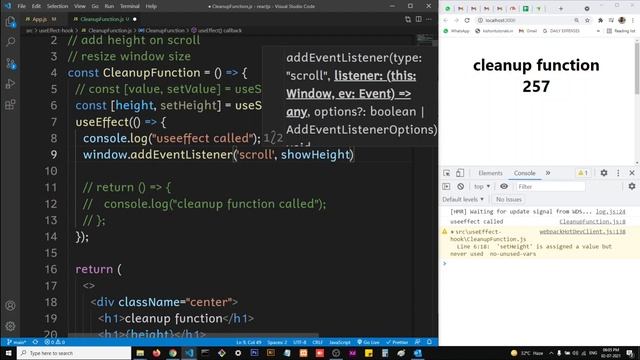This screenshot has width=640, height=360.
Task: Open the Selection menu
Action: click(x=57, y=6)
